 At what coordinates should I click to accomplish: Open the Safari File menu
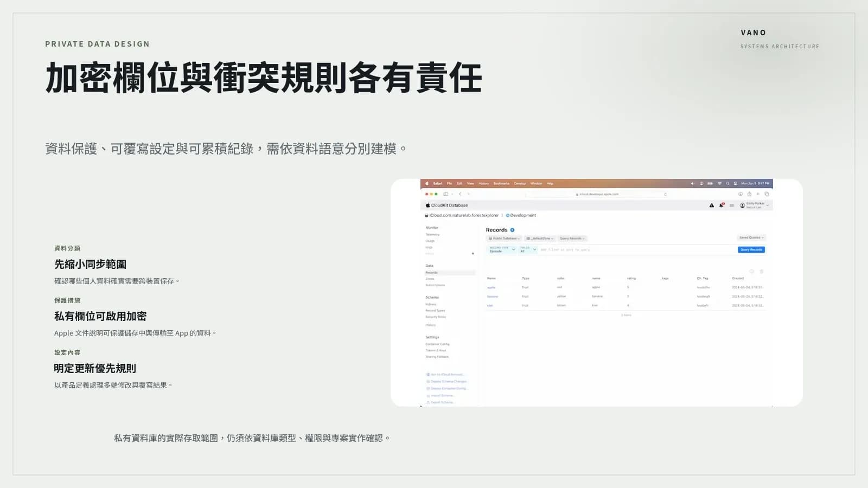coord(449,183)
